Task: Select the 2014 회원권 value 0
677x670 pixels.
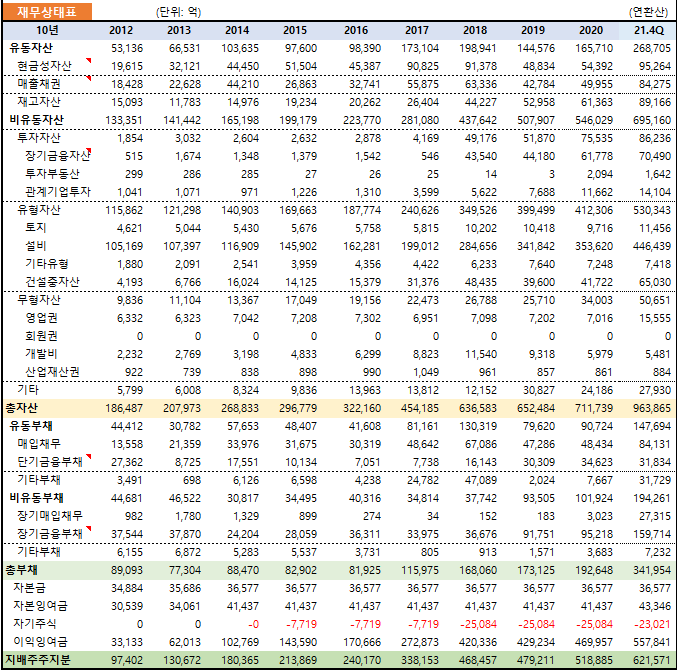Action: click(256, 336)
